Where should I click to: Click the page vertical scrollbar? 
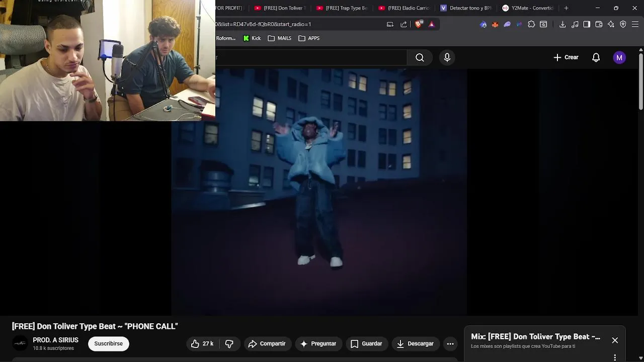click(641, 80)
